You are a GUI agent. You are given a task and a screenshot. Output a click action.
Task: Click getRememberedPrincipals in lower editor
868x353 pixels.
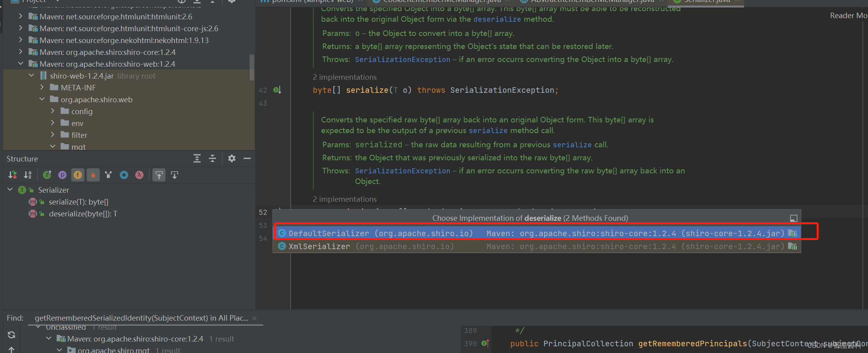click(693, 344)
